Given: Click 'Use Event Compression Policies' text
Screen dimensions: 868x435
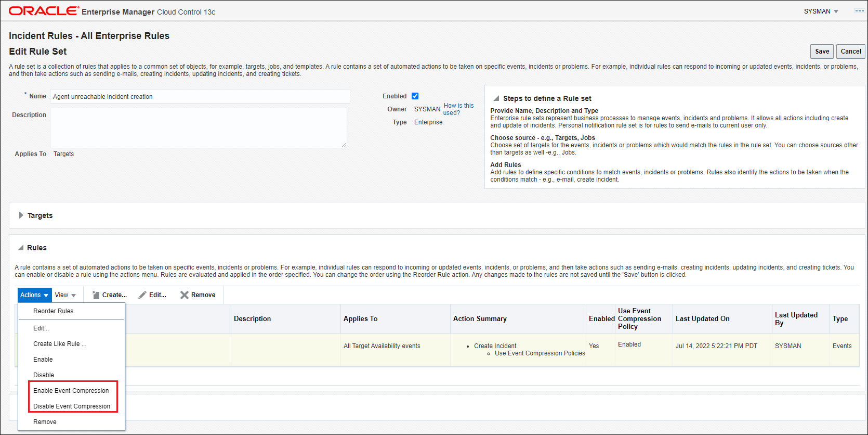Looking at the screenshot, I should click(x=540, y=353).
